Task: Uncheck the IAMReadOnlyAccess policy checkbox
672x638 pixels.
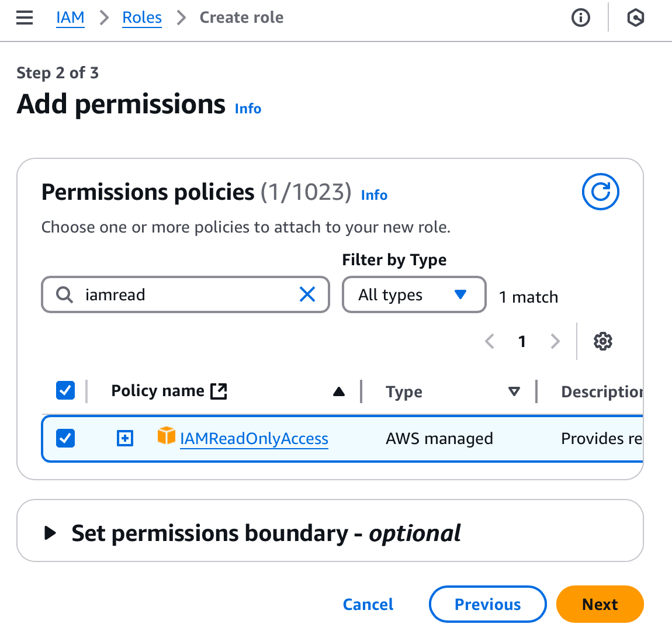Action: tap(65, 438)
